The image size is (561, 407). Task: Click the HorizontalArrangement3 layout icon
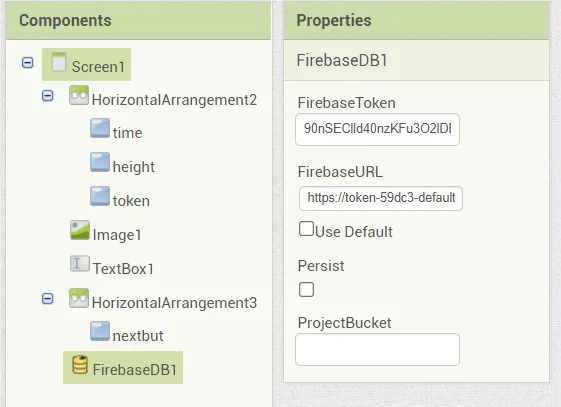[x=79, y=298]
